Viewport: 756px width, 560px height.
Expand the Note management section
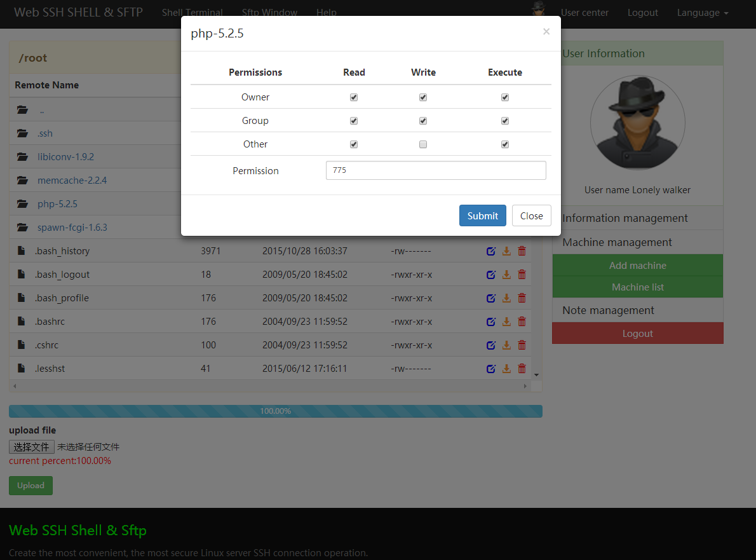pyautogui.click(x=608, y=310)
